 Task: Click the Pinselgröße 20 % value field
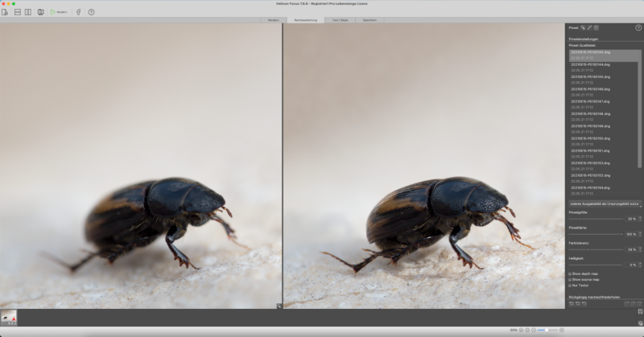coord(631,220)
